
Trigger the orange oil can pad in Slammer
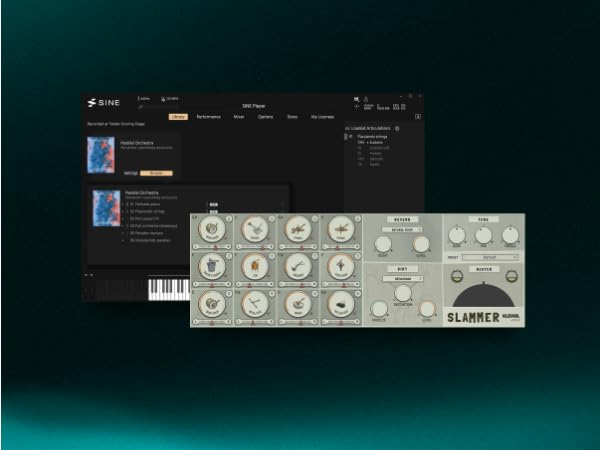pyautogui.click(x=255, y=266)
